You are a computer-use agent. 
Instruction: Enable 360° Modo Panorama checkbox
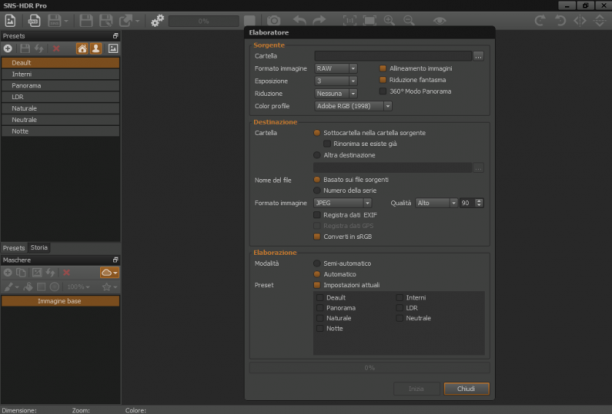tap(383, 91)
